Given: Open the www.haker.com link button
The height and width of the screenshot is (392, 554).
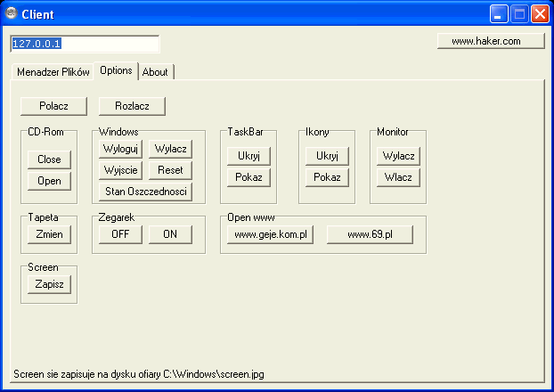Looking at the screenshot, I should [x=491, y=41].
